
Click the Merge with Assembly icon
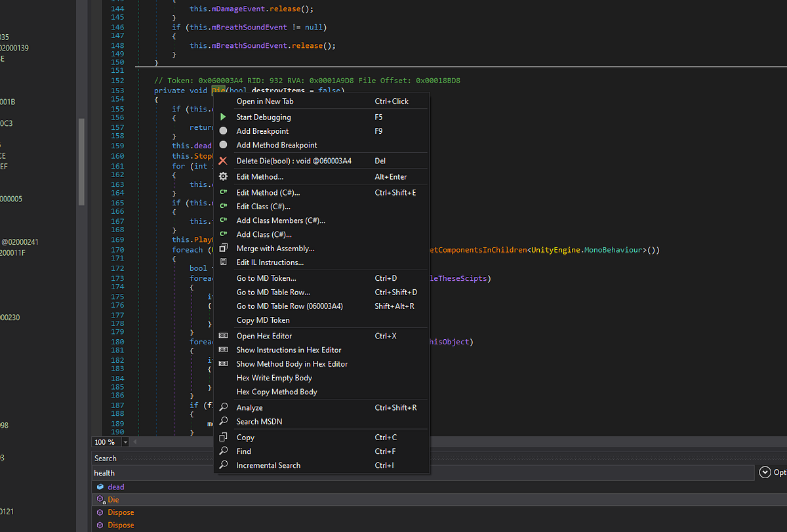click(x=224, y=249)
